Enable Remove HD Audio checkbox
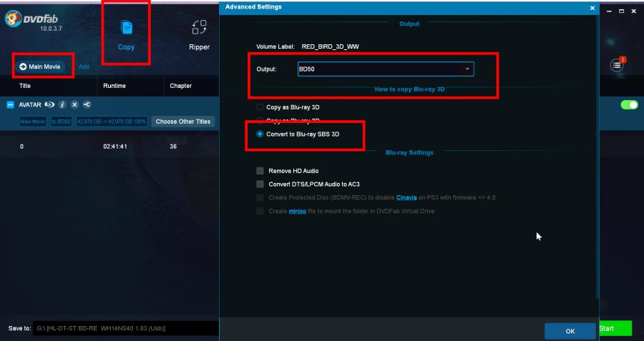Viewport: 644px width, 341px height. pyautogui.click(x=260, y=171)
